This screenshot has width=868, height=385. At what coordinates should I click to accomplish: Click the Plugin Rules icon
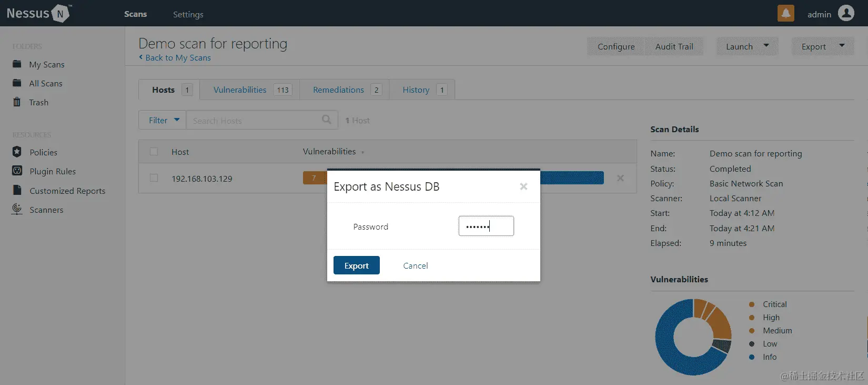[17, 171]
